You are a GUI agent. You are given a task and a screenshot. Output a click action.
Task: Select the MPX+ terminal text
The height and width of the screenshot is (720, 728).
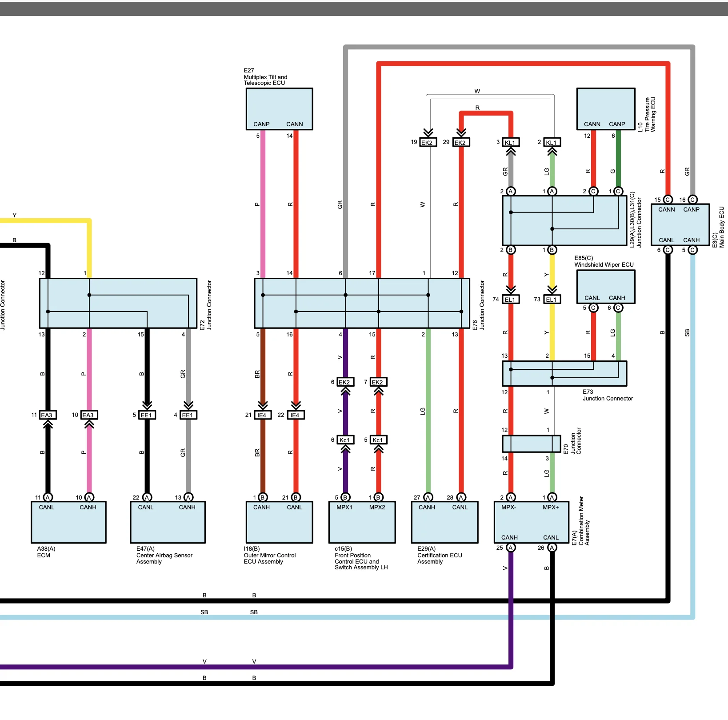pyautogui.click(x=551, y=507)
